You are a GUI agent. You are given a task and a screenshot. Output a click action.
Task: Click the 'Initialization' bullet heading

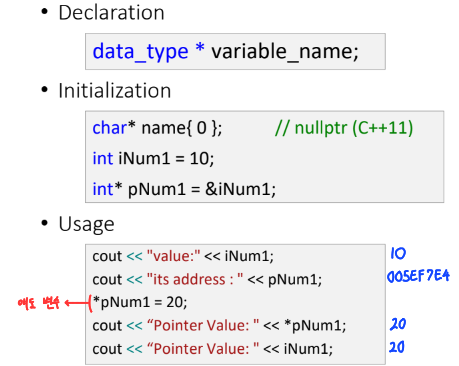point(115,91)
